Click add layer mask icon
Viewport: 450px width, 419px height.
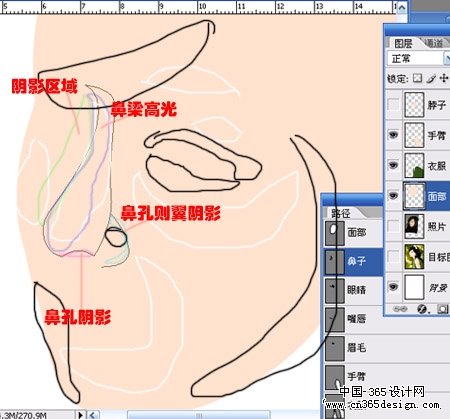(x=443, y=309)
